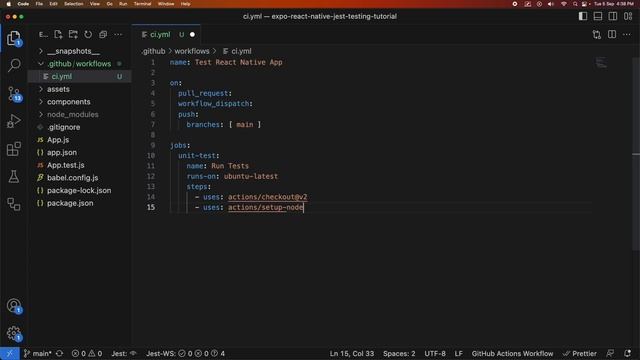
Task: Toggle primary side bar visibility
Action: [x=583, y=16]
